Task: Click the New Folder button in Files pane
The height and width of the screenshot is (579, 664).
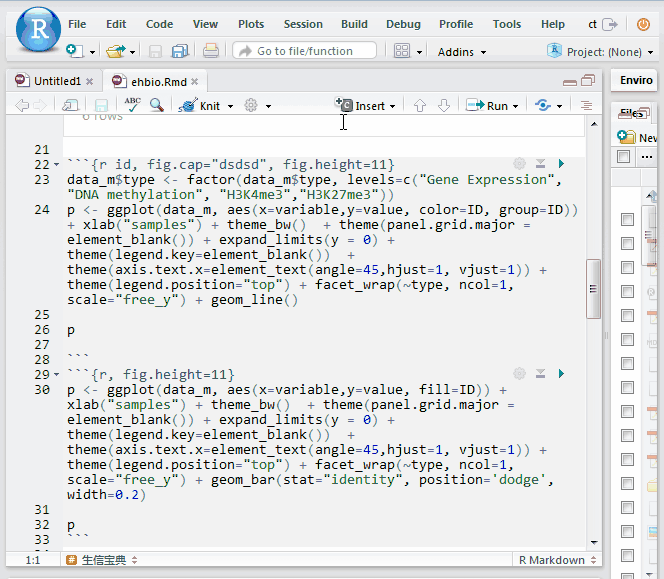Action: [637, 137]
